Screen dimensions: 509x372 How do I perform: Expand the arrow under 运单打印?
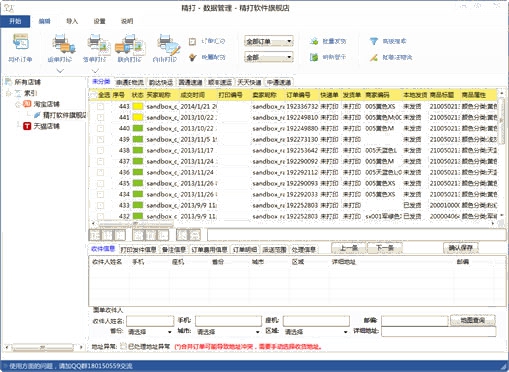click(x=60, y=71)
